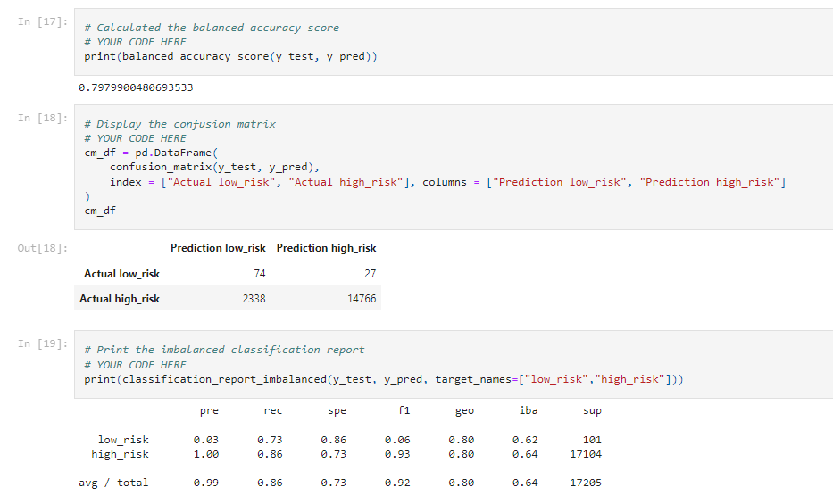Click the avg f1 value 0.92
Viewport: 833px width, 504px height.
pyautogui.click(x=397, y=483)
